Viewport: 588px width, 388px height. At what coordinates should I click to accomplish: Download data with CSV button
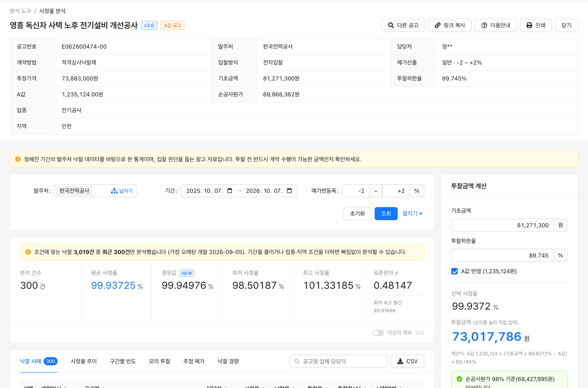pyautogui.click(x=407, y=361)
